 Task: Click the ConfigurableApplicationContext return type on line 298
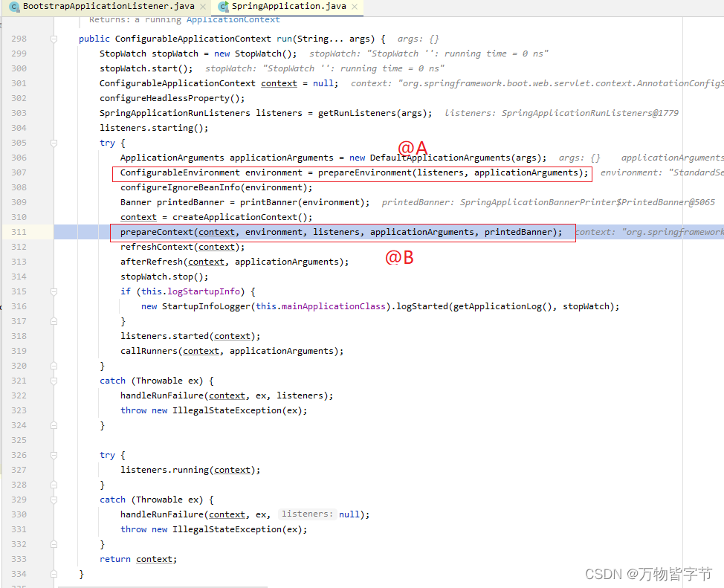(x=193, y=39)
